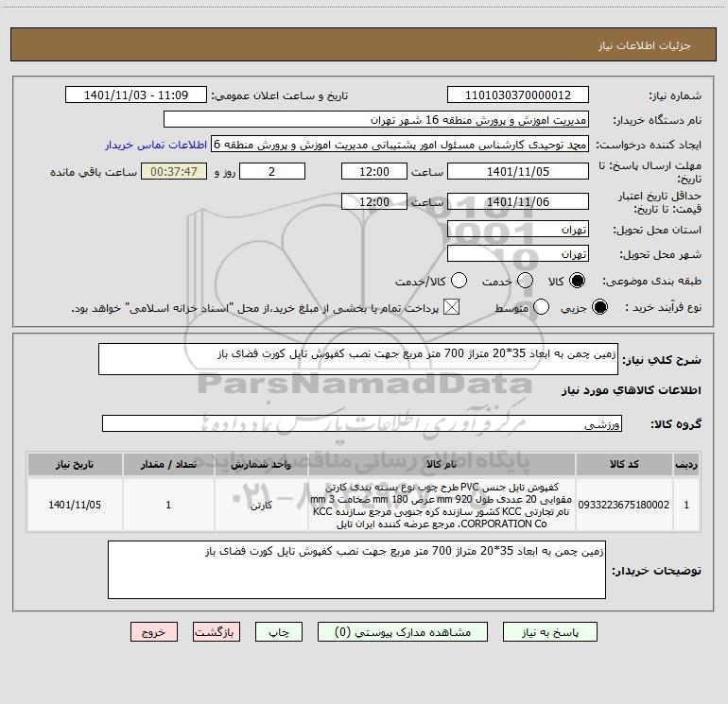Click the PVC floor tile product description cell

click(x=442, y=505)
